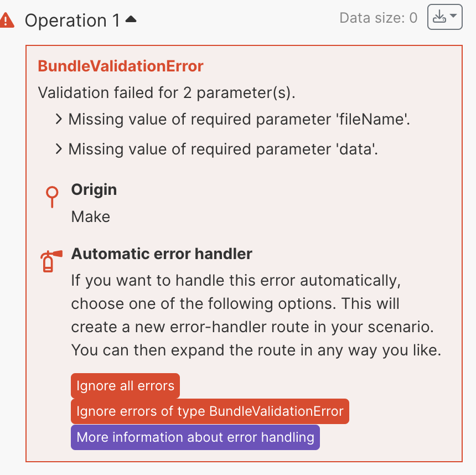The height and width of the screenshot is (475, 476).
Task: Click the Origin heading
Action: coord(94,189)
